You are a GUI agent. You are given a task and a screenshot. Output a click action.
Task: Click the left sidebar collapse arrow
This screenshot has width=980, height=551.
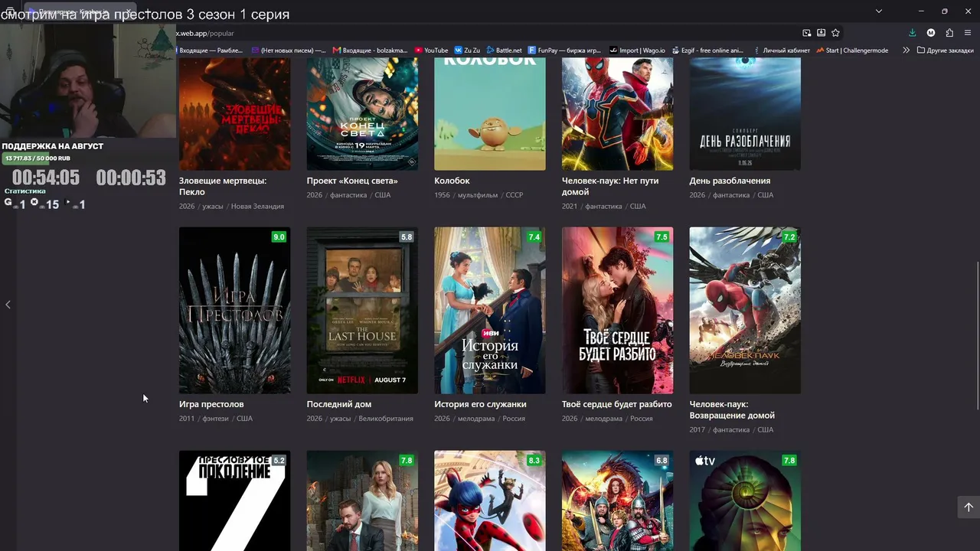(x=8, y=305)
